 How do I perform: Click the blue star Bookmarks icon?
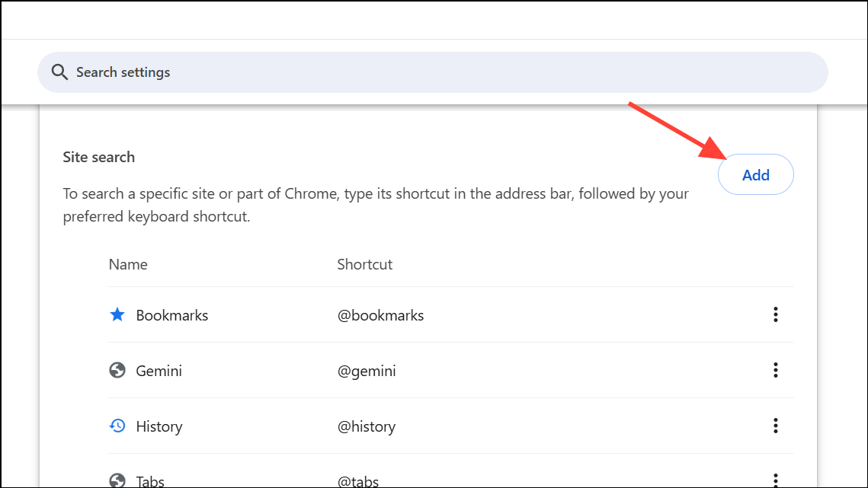pyautogui.click(x=117, y=315)
